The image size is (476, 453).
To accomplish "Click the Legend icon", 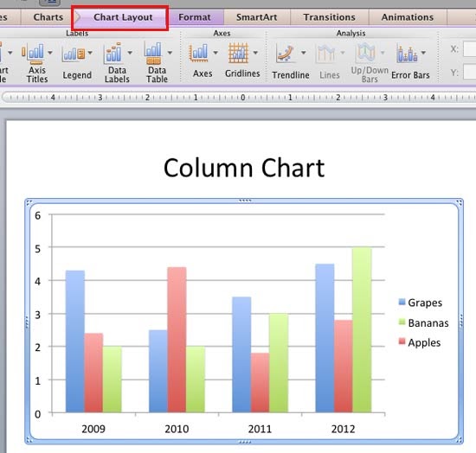I will (x=74, y=54).
